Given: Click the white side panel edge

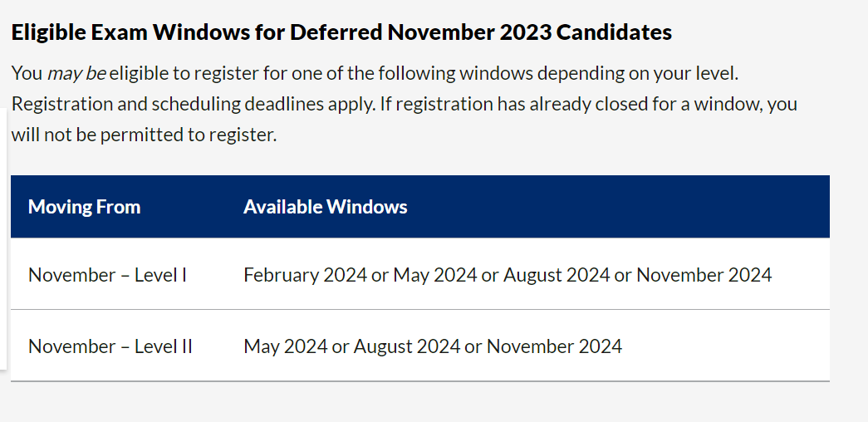Looking at the screenshot, I should click(2, 238).
